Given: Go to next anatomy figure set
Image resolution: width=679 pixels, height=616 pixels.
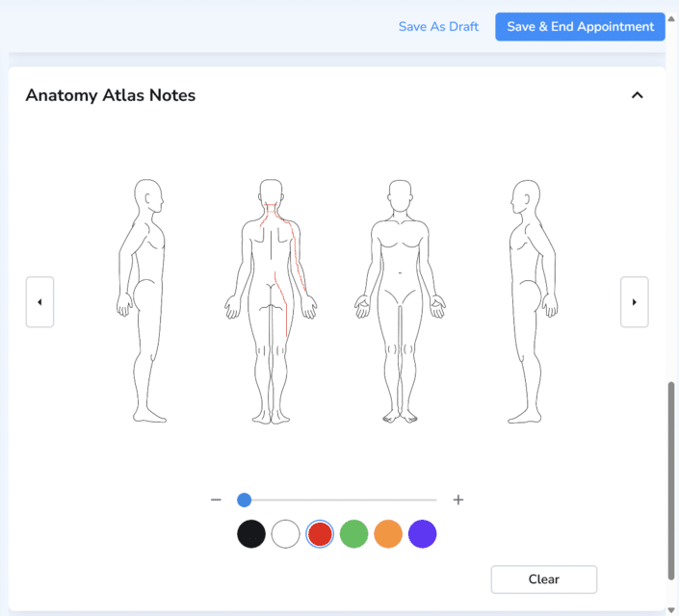Looking at the screenshot, I should click(x=634, y=301).
